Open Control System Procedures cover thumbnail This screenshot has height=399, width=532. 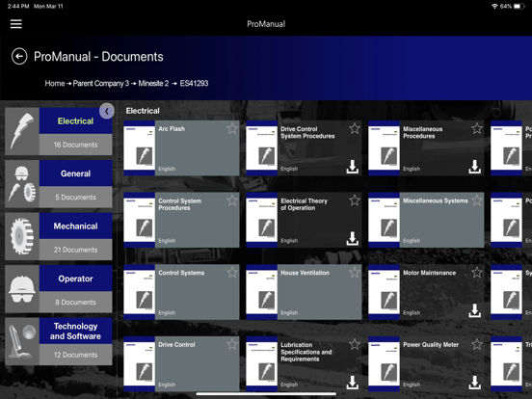pyautogui.click(x=140, y=220)
